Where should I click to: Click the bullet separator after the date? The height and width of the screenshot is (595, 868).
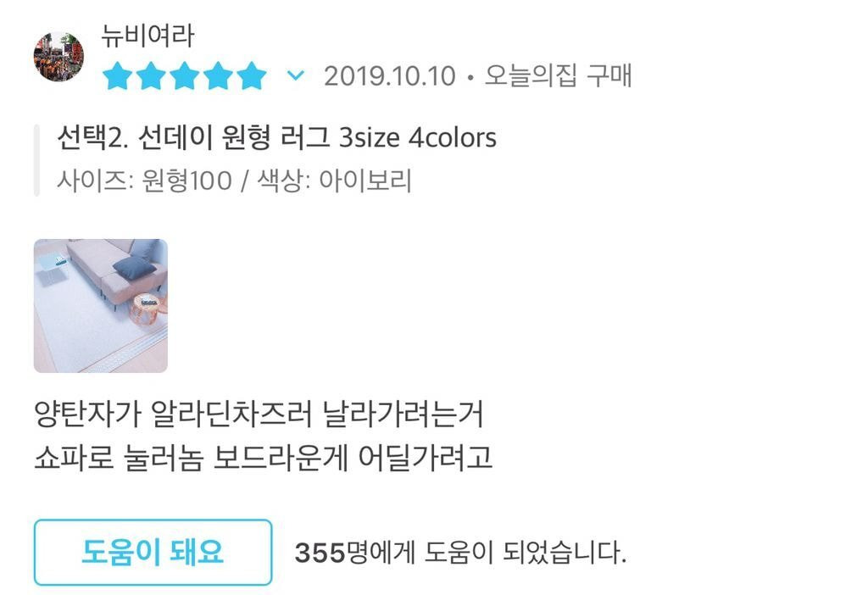(470, 77)
